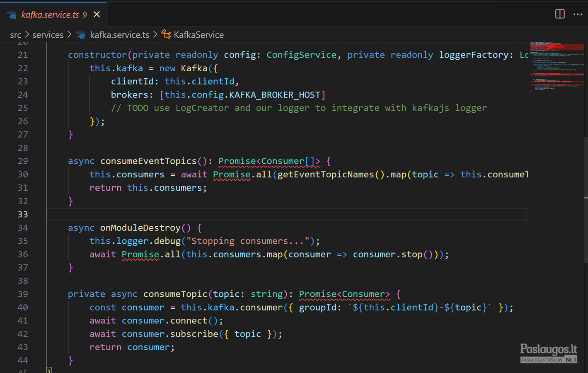Click 'consumer.connect()' on line 41
588x373 pixels.
(x=169, y=320)
